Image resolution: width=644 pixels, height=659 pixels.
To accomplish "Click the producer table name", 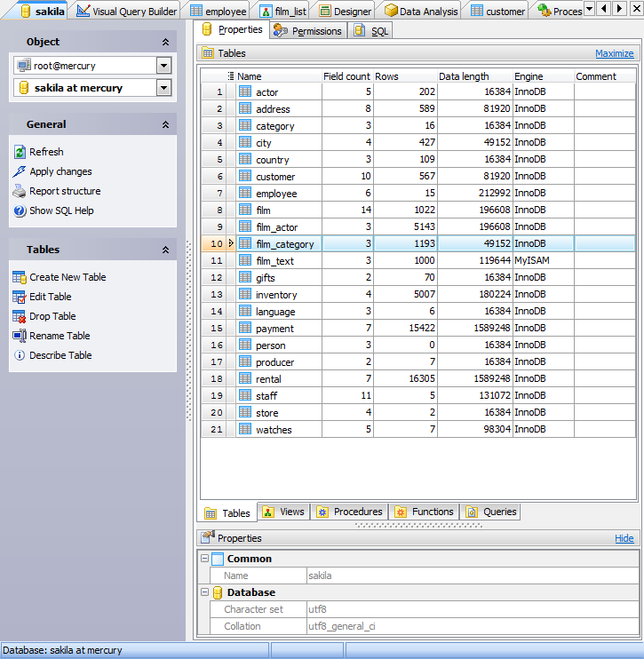I will [274, 362].
